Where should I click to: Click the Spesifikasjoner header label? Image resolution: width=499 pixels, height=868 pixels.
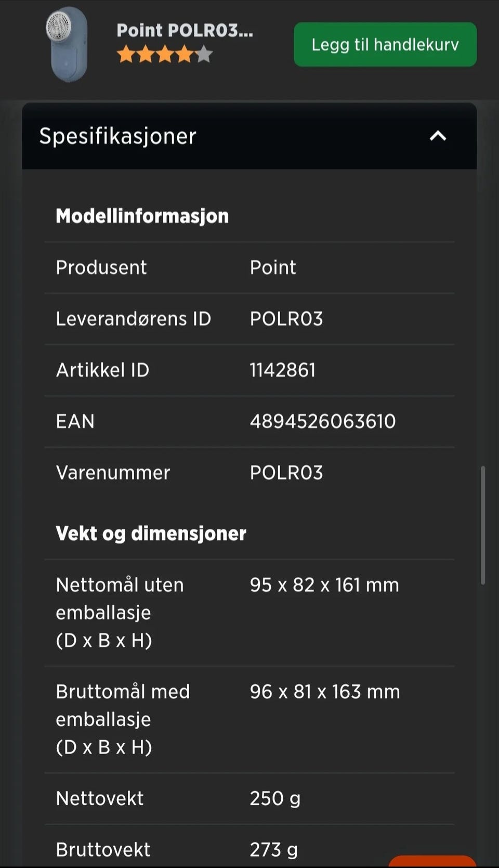tap(118, 136)
